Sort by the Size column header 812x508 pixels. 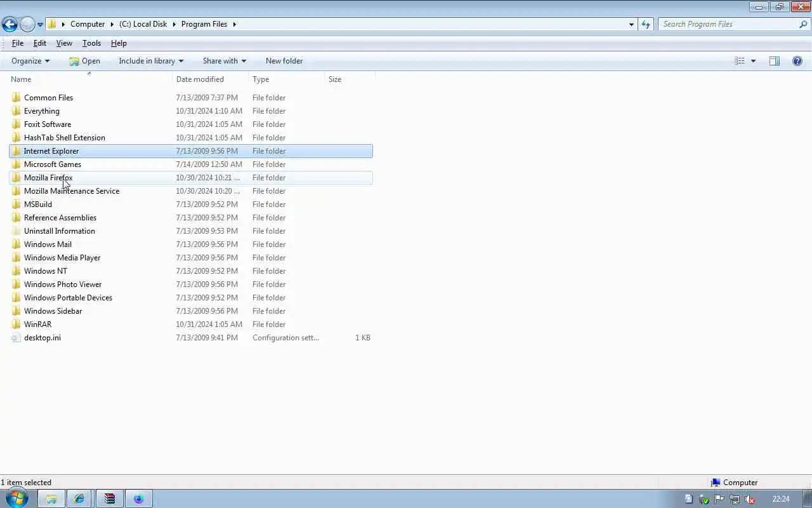(350, 79)
